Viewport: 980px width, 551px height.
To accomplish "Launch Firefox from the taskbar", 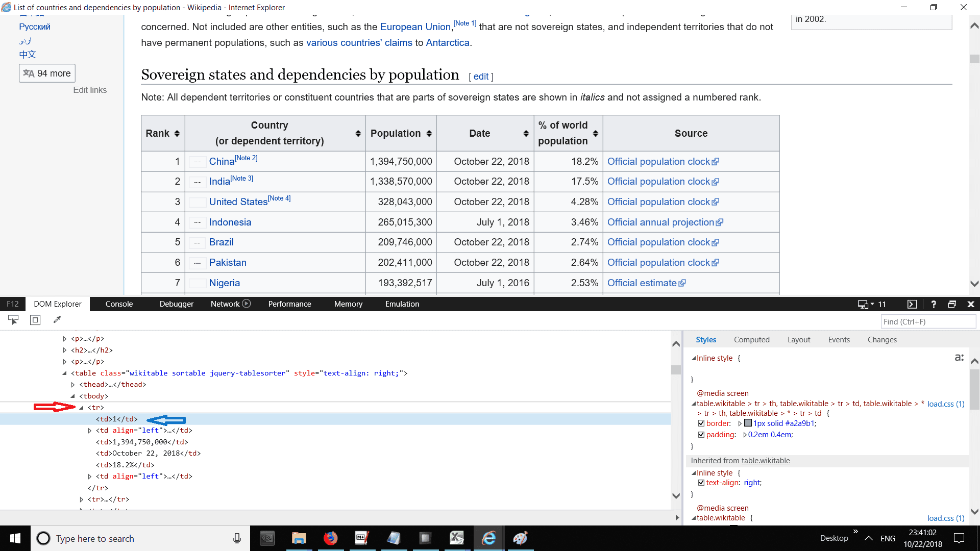I will (x=331, y=538).
